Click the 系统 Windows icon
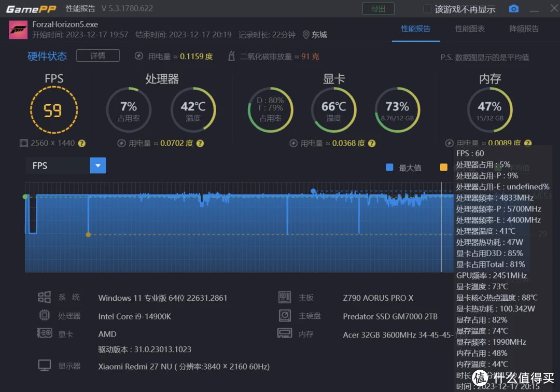This screenshot has width=560, height=392. pyautogui.click(x=44, y=297)
